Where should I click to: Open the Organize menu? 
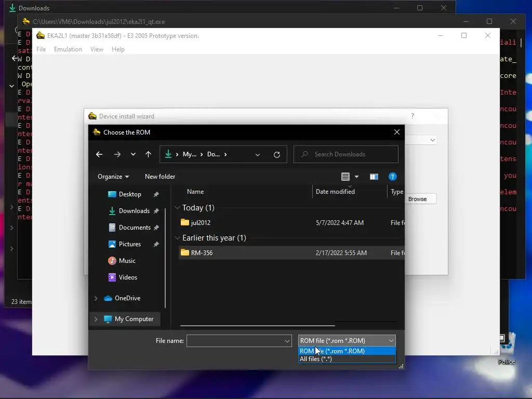113,177
